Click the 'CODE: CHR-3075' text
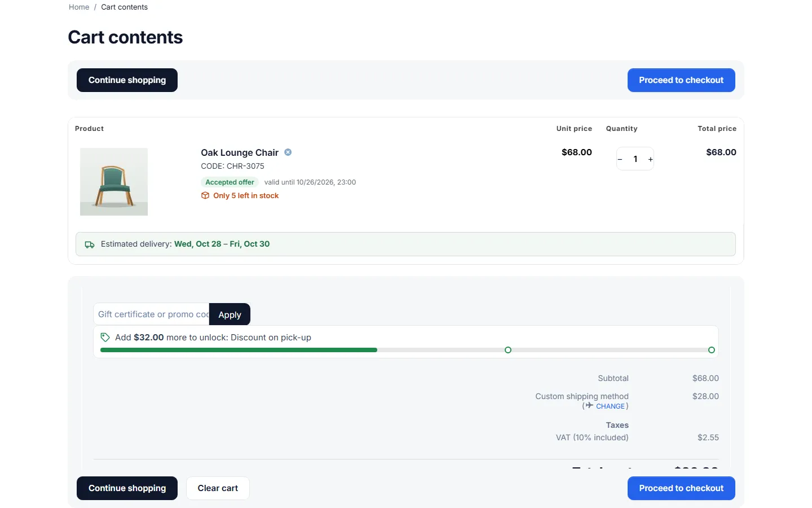The width and height of the screenshot is (812, 508). click(x=232, y=166)
